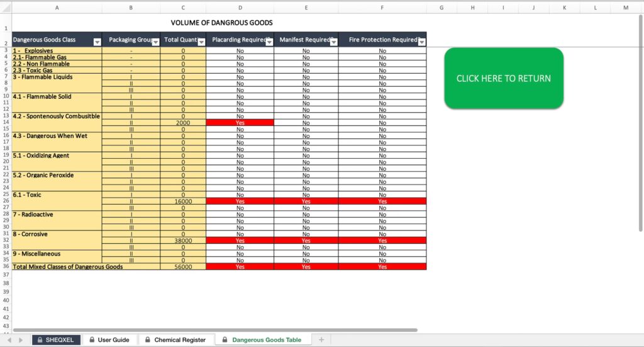Click the green CLICK HERE TO RETURN button
644x347 pixels.
pyautogui.click(x=504, y=79)
